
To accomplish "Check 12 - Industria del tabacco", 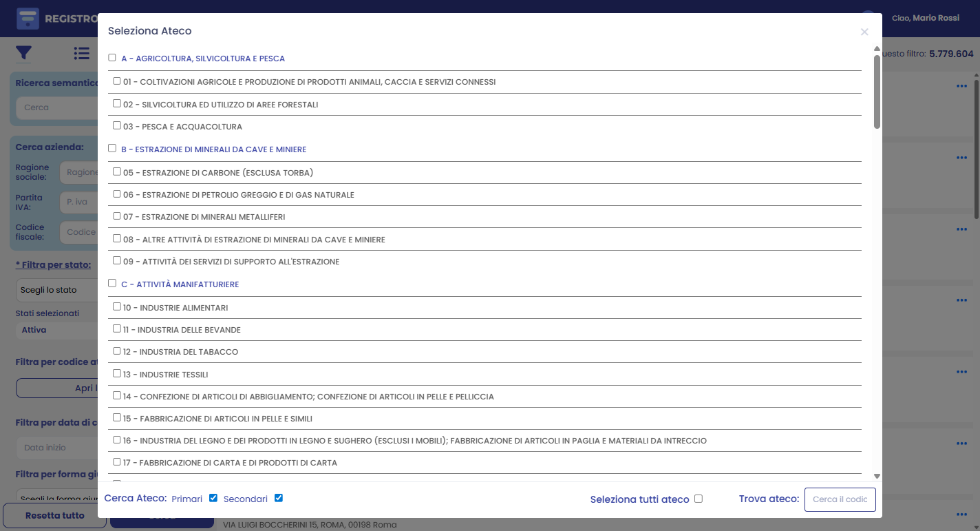I will pos(117,351).
